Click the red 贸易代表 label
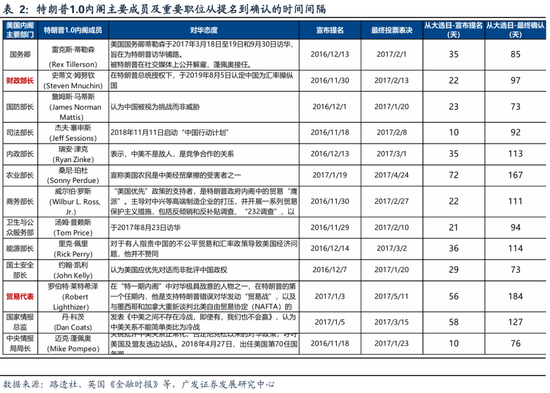Viewport: 550px width, 393px height. click(x=20, y=297)
